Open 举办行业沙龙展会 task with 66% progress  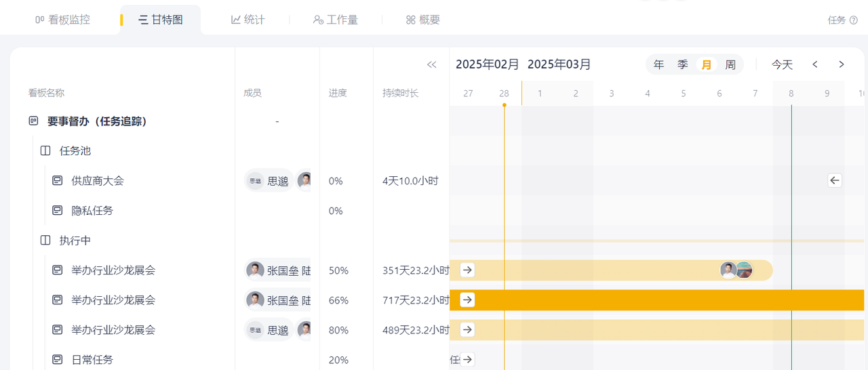pos(113,300)
